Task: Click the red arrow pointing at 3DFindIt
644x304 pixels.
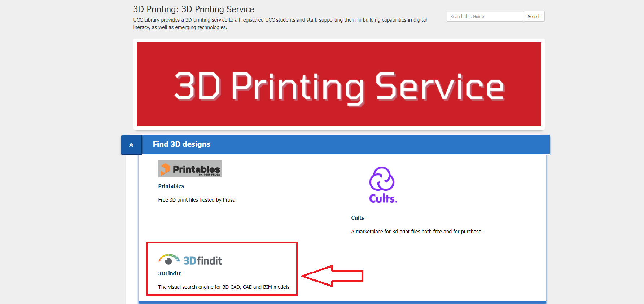Action: click(x=332, y=276)
